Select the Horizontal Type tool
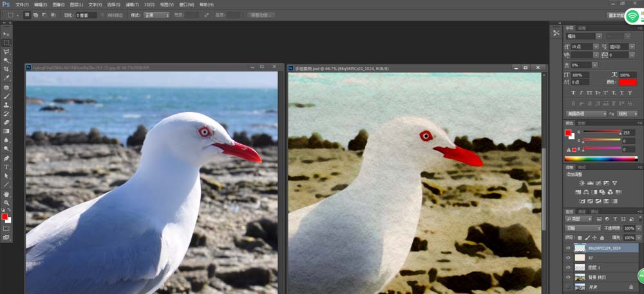 (6, 167)
